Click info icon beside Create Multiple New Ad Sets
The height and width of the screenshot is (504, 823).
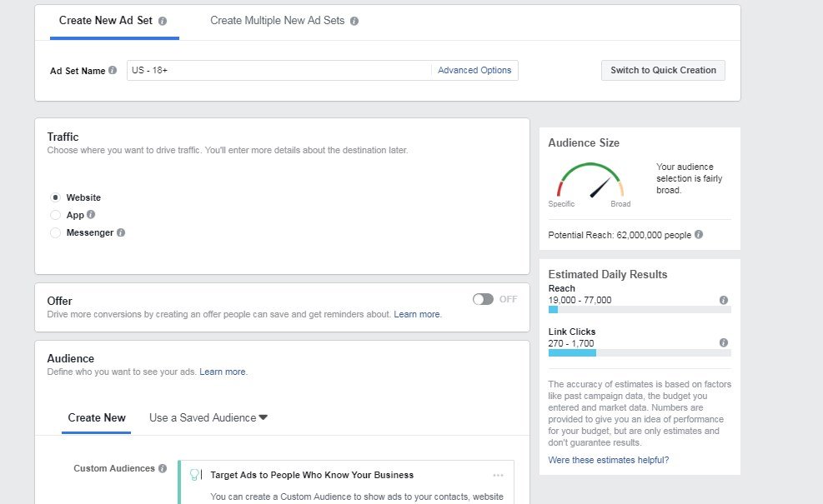click(354, 21)
